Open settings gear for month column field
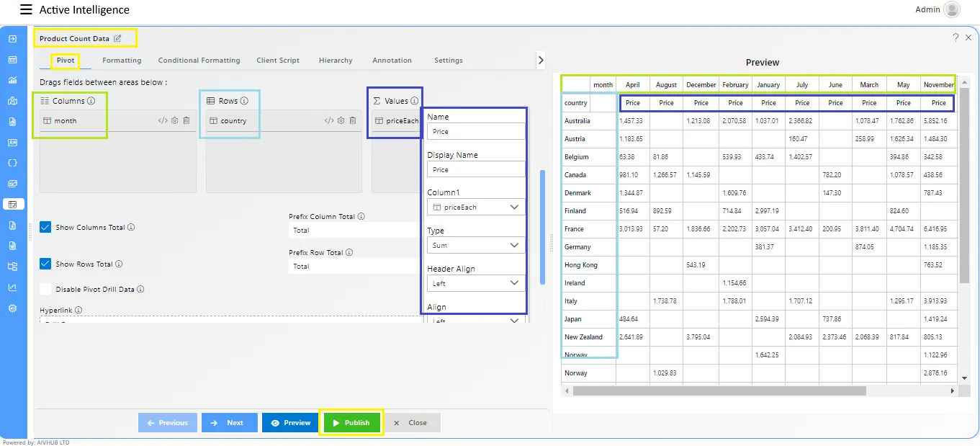Screen dimensions: 980x446 [174, 120]
